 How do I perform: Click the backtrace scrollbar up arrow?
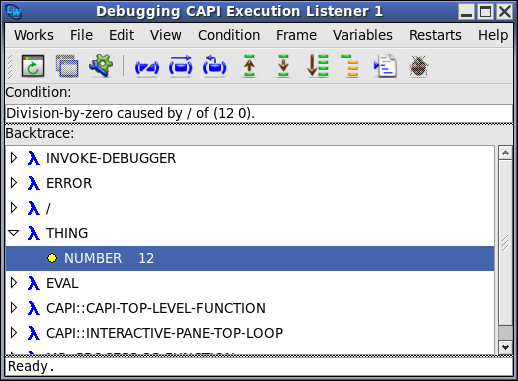tap(505, 153)
